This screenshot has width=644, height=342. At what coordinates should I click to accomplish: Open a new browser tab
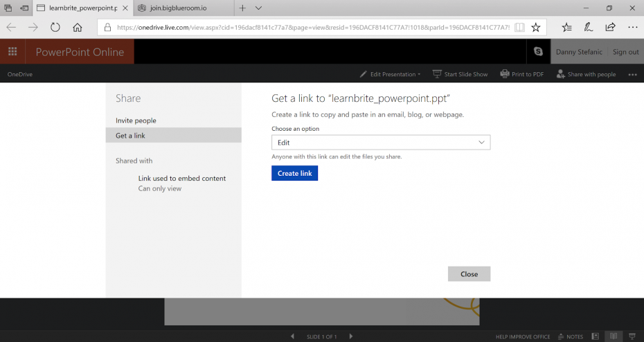click(x=243, y=8)
